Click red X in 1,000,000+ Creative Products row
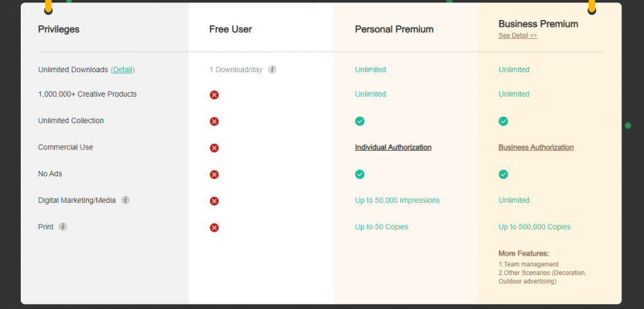 pos(214,95)
